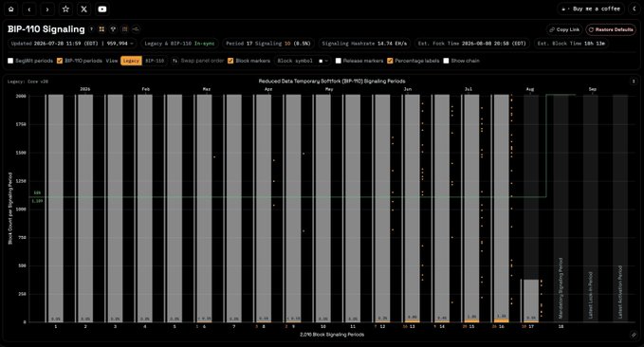The height and width of the screenshot is (347, 644).
Task: Enable the Release markers checkbox
Action: tap(338, 61)
